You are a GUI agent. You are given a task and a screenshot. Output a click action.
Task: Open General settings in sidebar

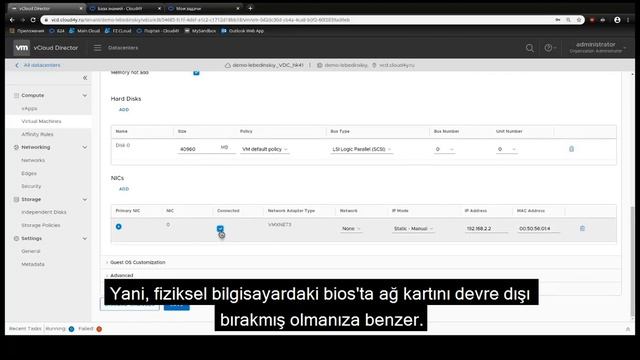(31, 251)
